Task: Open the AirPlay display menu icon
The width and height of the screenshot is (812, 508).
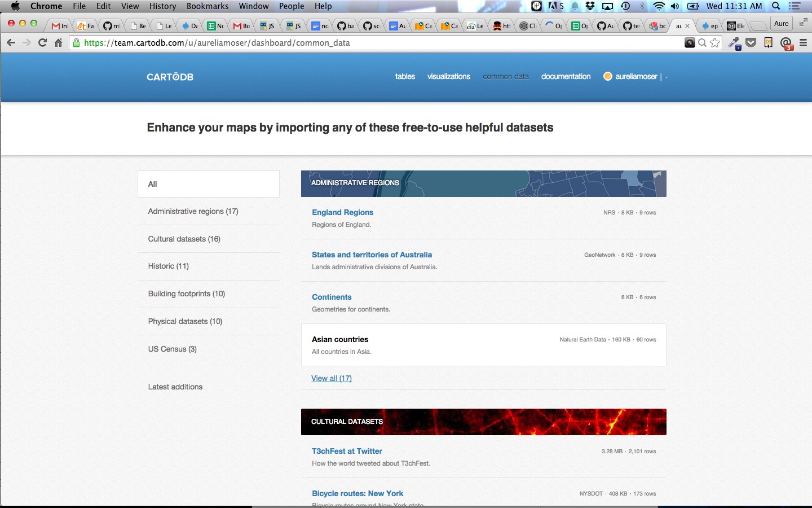Action: click(x=607, y=6)
